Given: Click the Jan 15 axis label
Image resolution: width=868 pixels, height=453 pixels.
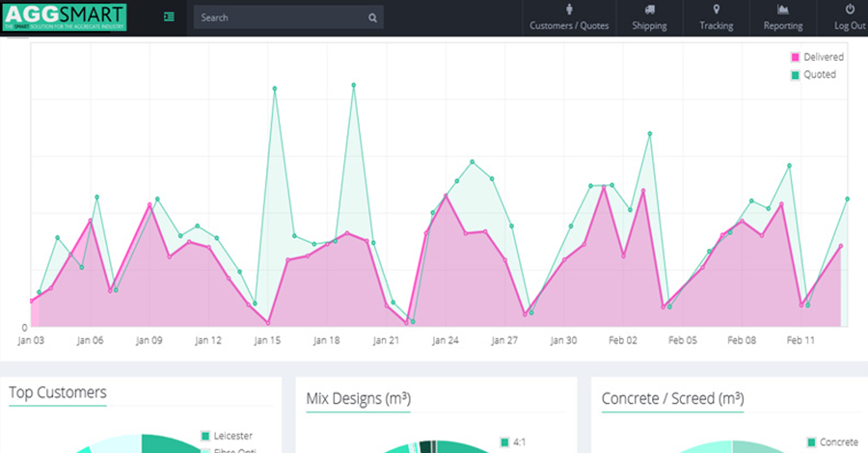Looking at the screenshot, I should click(267, 340).
